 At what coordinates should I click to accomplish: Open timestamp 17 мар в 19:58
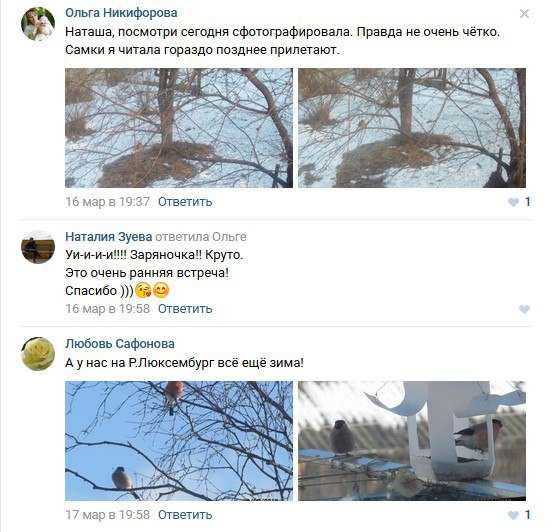coord(108,515)
